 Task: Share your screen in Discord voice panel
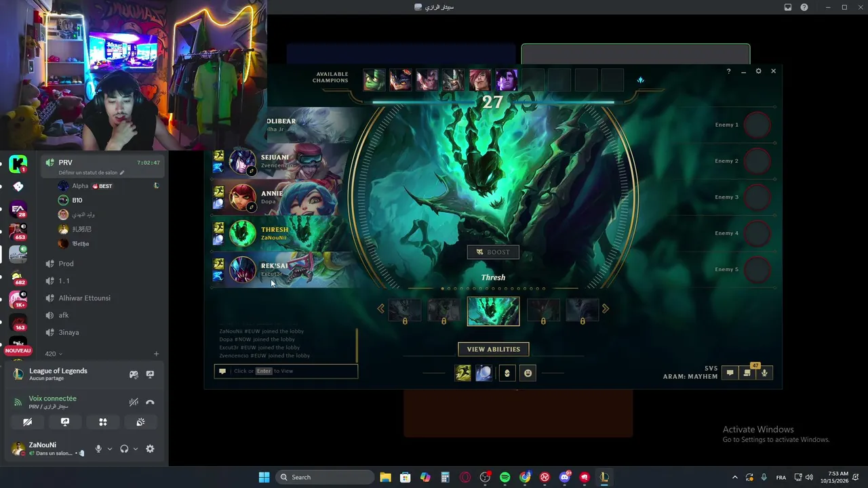point(65,422)
